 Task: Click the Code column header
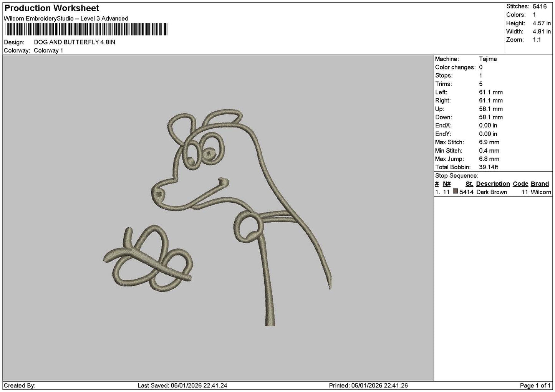[520, 184]
